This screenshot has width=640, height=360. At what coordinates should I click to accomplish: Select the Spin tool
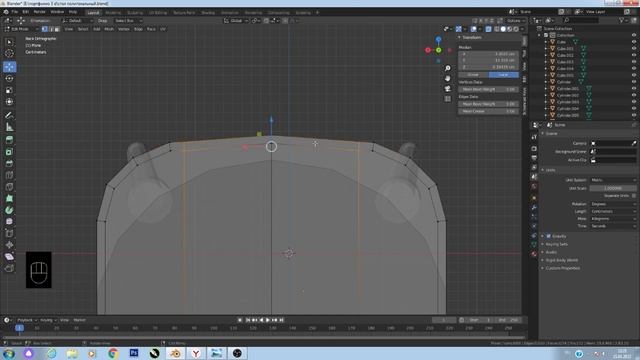pos(9,210)
